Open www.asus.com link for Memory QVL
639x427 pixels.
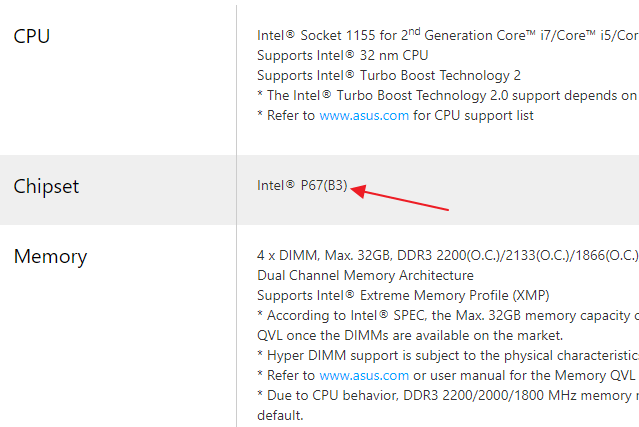(364, 375)
